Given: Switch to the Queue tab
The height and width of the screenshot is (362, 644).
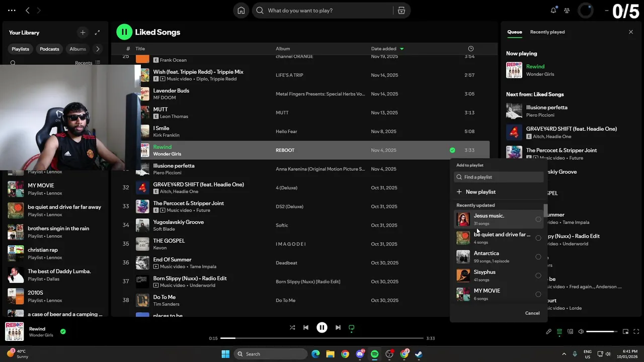Looking at the screenshot, I should click(514, 32).
